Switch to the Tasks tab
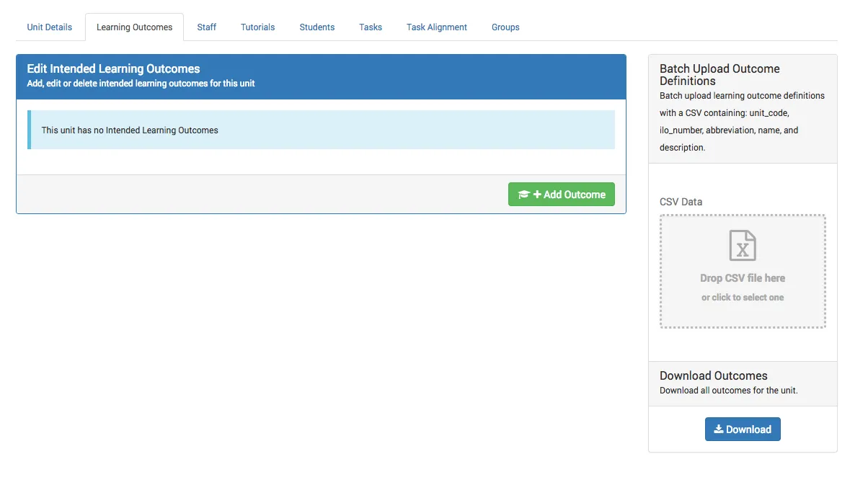Viewport: 868px width, 485px height. click(x=370, y=27)
